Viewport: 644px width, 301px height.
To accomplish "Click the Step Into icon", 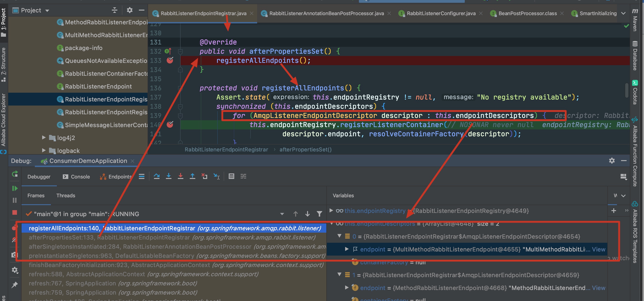I will [x=169, y=176].
